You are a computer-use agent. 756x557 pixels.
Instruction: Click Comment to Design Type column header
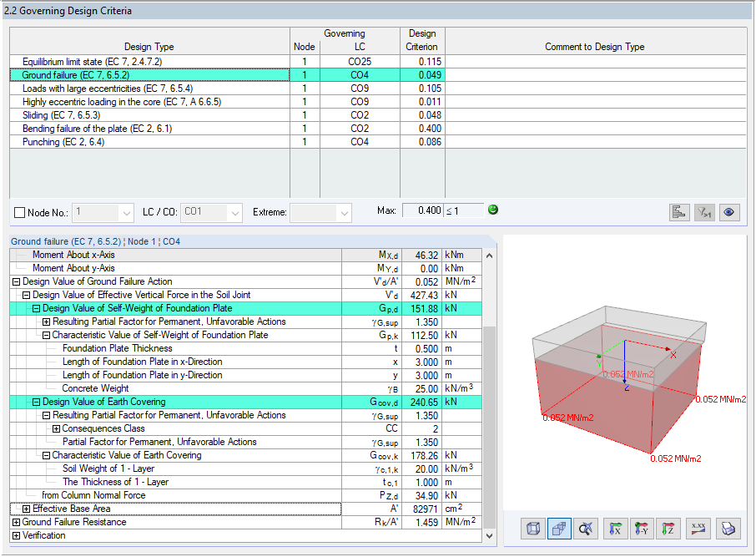pos(595,41)
